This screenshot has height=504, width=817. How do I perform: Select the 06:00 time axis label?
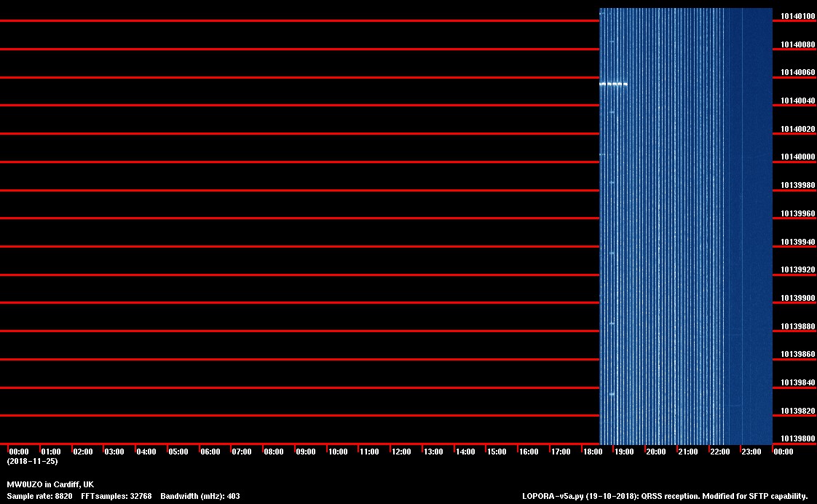click(210, 452)
